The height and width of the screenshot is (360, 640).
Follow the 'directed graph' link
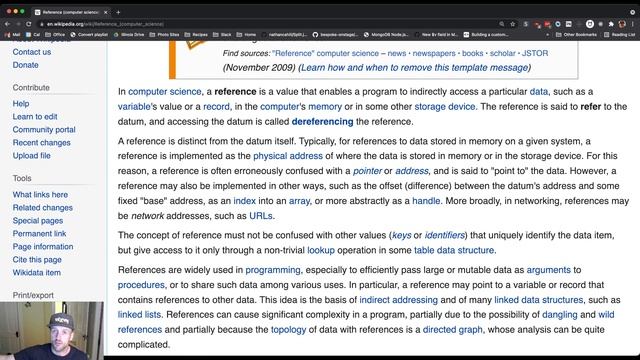coord(453,330)
